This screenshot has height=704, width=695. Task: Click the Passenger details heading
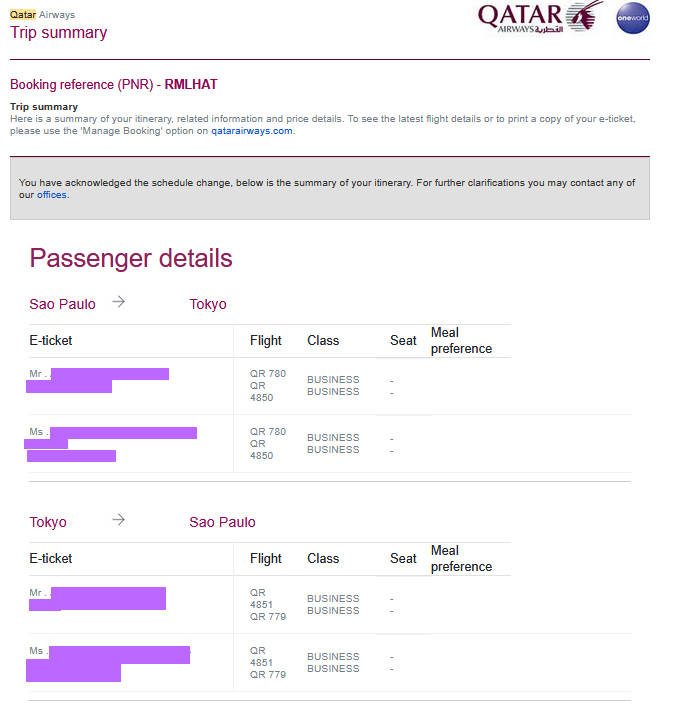(x=131, y=258)
